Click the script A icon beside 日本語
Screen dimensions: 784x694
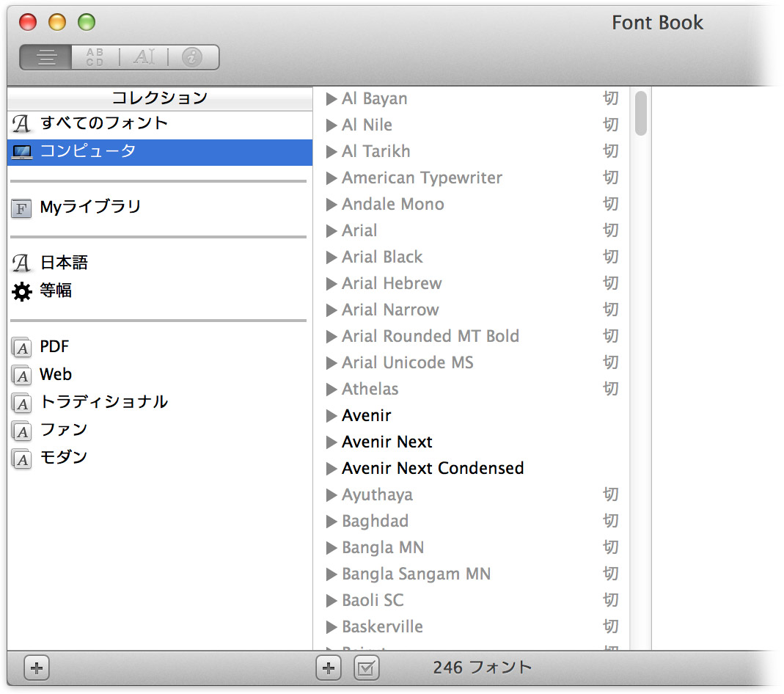pyautogui.click(x=21, y=263)
